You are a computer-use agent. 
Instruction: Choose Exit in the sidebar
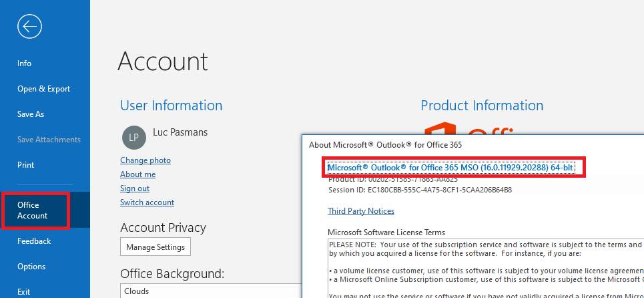tap(24, 291)
